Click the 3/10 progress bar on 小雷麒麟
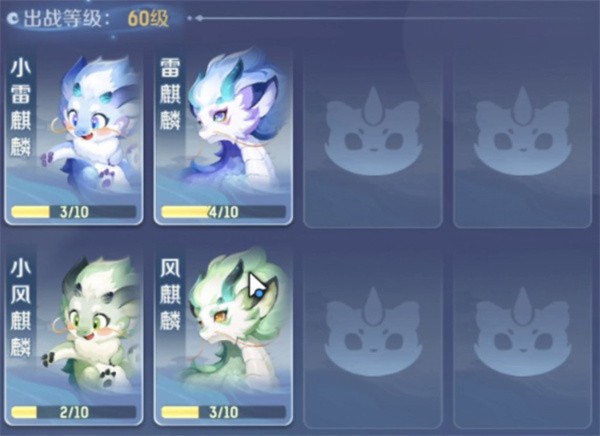 coord(74,212)
